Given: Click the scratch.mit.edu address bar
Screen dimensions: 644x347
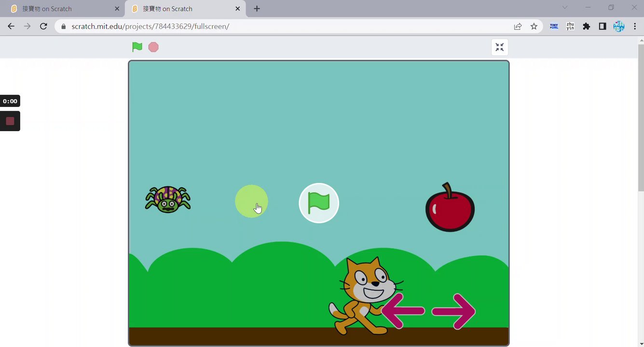Looking at the screenshot, I should click(299, 27).
